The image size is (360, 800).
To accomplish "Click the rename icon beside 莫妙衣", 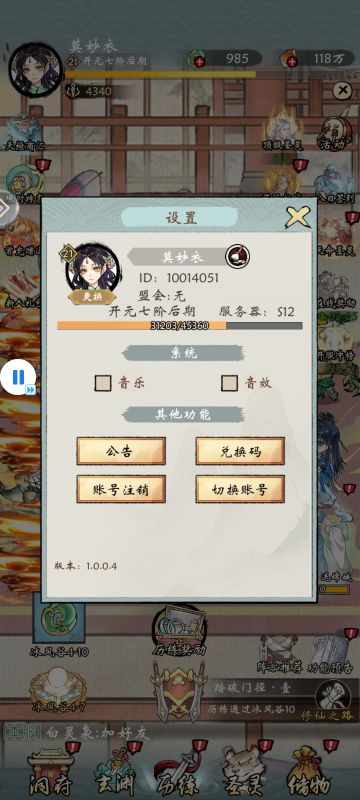I will pos(238,256).
